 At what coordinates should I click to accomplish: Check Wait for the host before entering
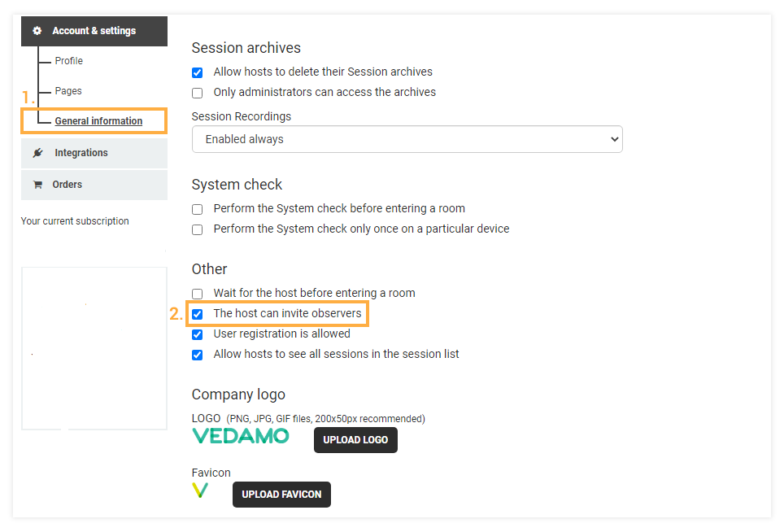[198, 294]
